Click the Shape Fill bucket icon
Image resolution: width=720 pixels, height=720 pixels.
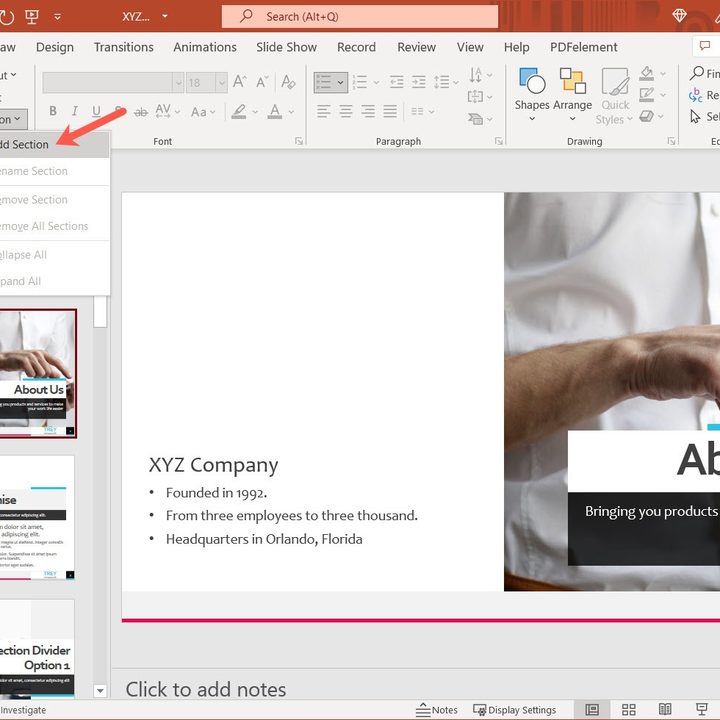647,73
